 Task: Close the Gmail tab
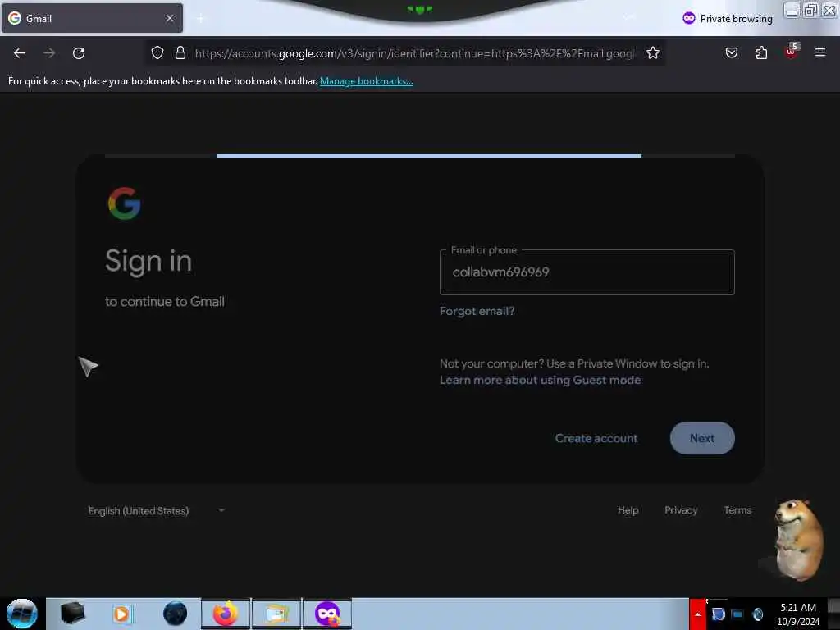(169, 18)
